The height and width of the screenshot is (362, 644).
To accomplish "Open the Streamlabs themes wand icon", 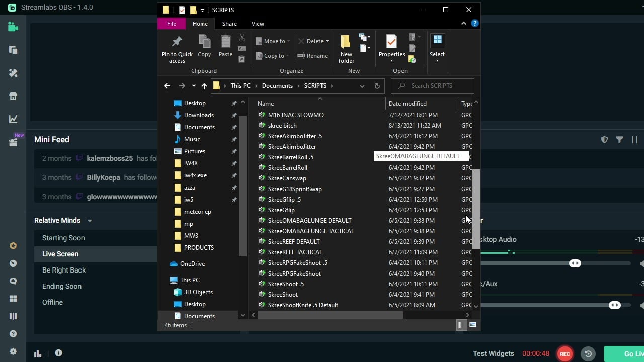I will [x=13, y=73].
